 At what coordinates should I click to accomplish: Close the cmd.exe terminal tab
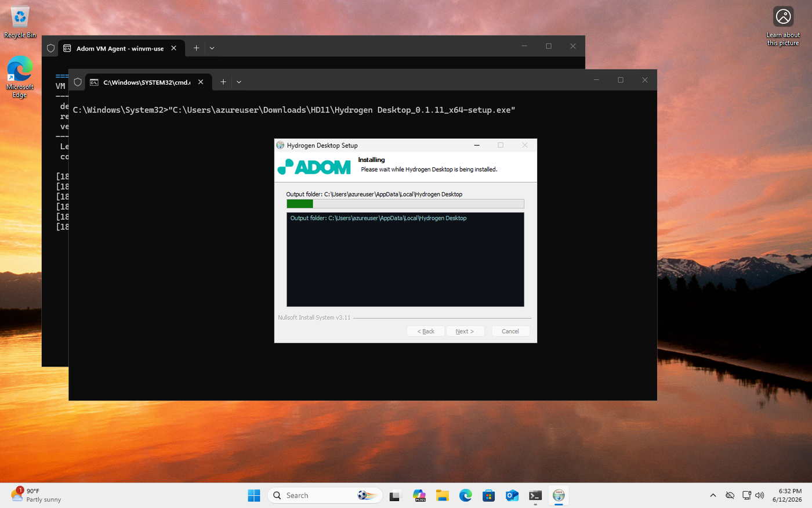click(201, 82)
